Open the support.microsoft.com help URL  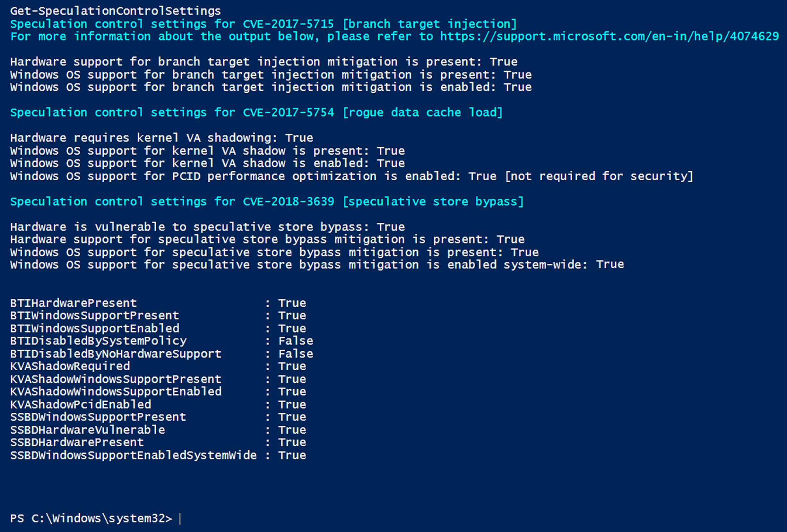[x=610, y=37]
